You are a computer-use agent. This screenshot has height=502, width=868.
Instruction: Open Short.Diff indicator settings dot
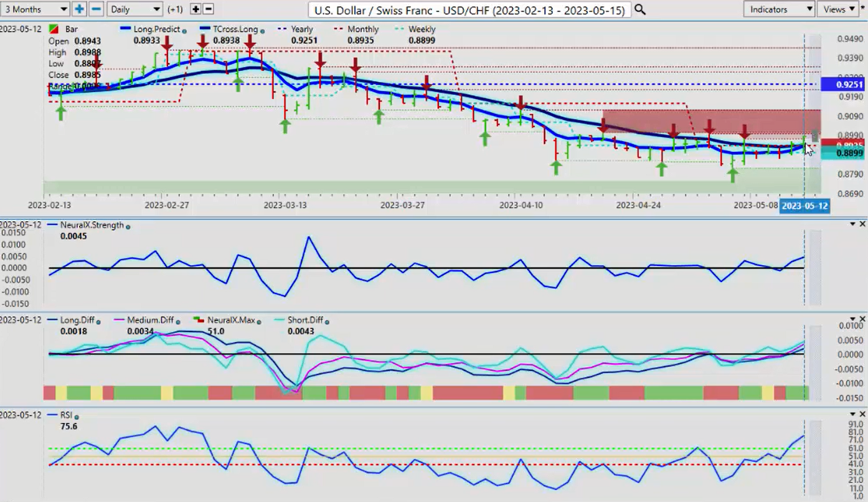327,321
